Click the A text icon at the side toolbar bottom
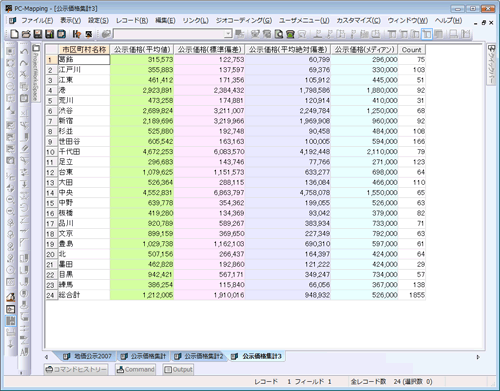This screenshot has height=391, width=500. click(24, 352)
